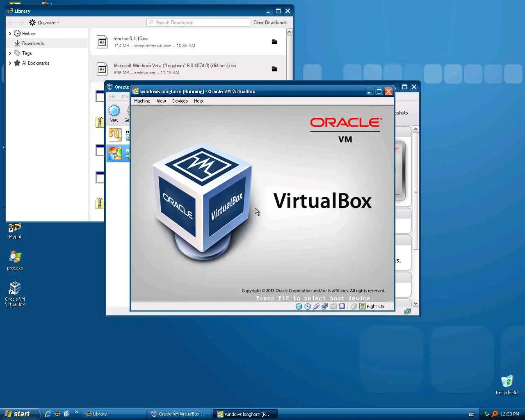
Task: Open the Start menu
Action: point(19,414)
